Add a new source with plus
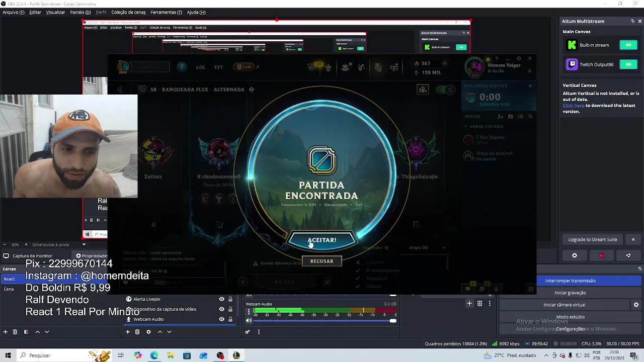644x362 pixels. 128,332
